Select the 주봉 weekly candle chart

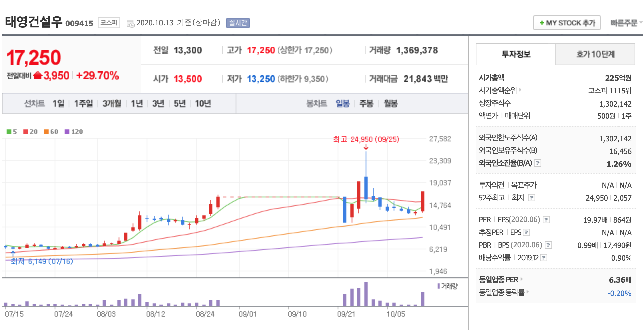(x=366, y=103)
